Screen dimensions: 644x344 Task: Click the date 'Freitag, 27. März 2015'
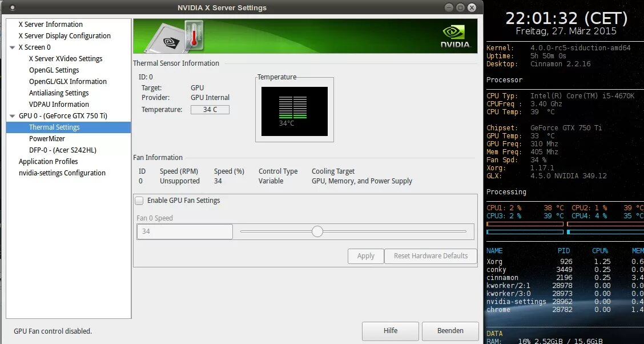(566, 31)
